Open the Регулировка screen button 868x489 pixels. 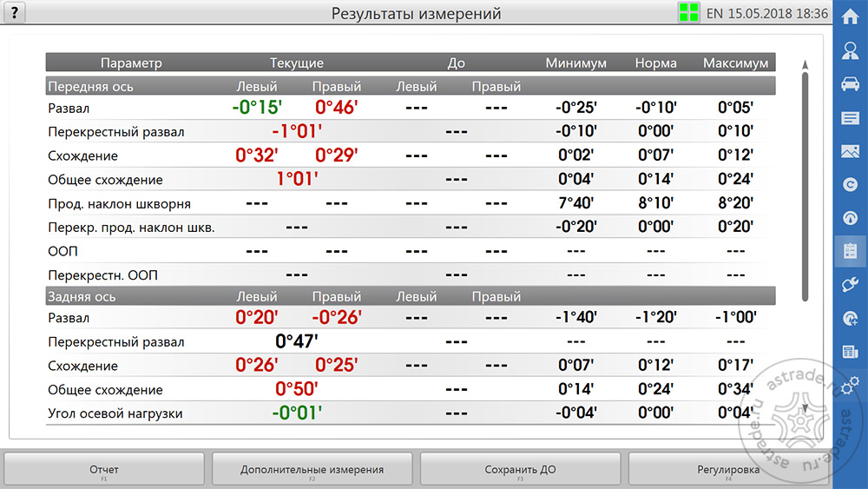click(728, 470)
